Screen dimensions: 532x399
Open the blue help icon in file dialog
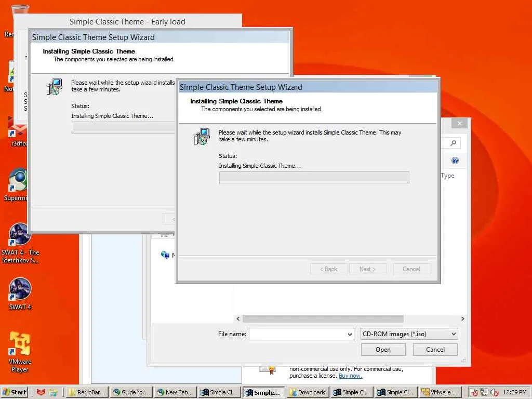pos(455,161)
